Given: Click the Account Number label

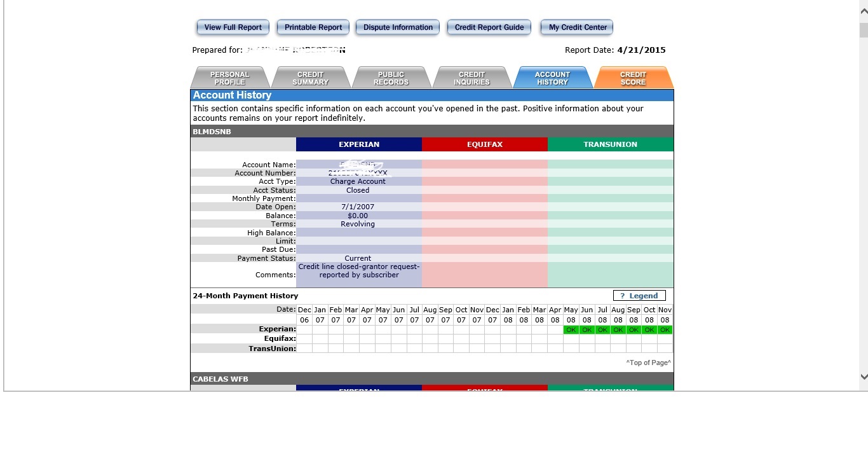Looking at the screenshot, I should 265,173.
